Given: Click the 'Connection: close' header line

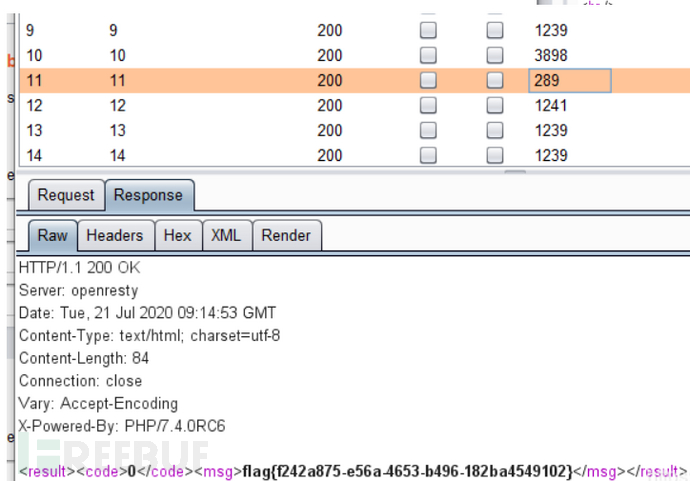Looking at the screenshot, I should 81,381.
